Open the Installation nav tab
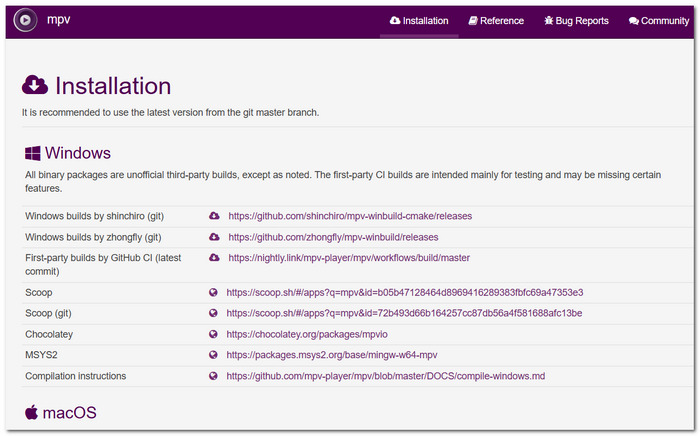 point(419,21)
